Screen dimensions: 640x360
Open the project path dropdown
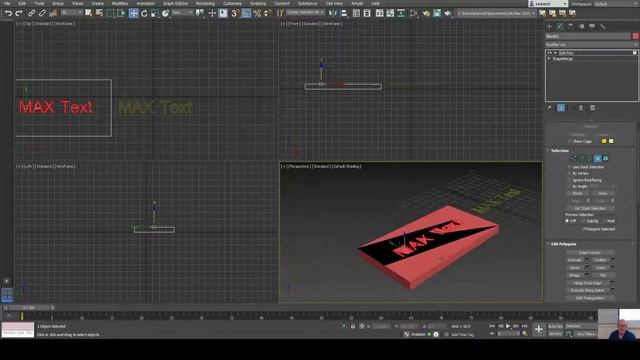tap(496, 13)
